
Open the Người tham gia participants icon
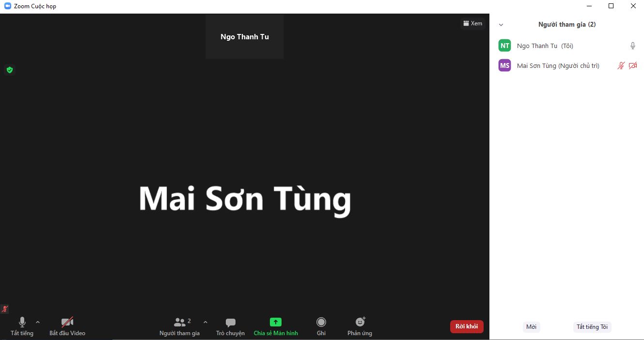point(180,322)
